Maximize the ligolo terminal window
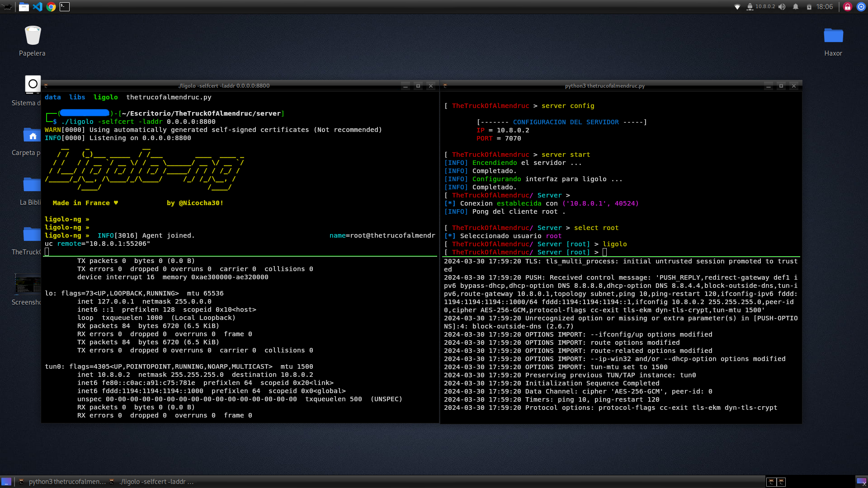Screen dimensions: 868x488 [418, 86]
